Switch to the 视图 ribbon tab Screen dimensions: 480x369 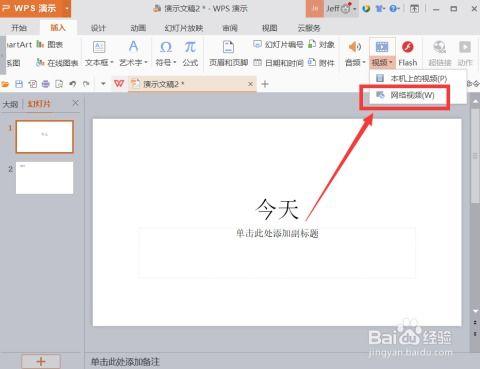pyautogui.click(x=269, y=28)
